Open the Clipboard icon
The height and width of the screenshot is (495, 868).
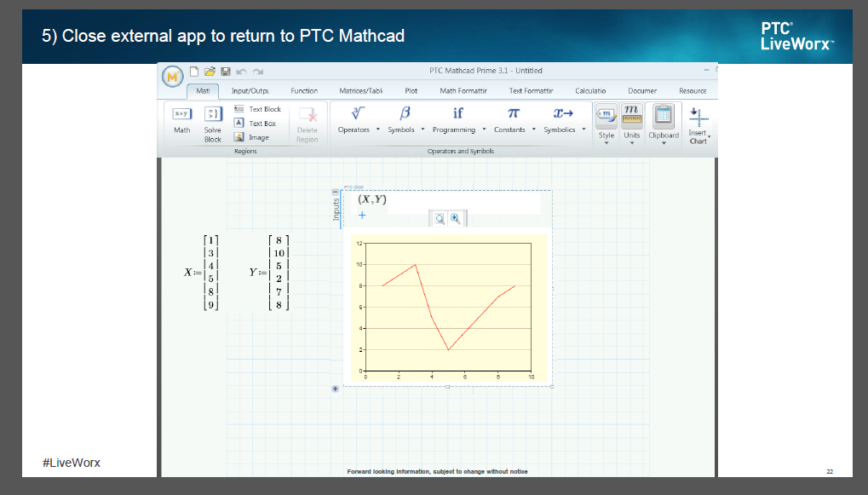click(x=664, y=115)
